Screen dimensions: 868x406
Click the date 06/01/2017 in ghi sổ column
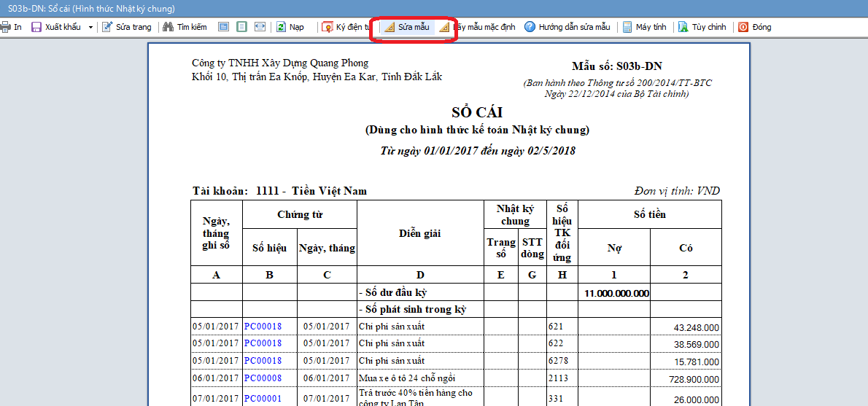[x=216, y=378]
